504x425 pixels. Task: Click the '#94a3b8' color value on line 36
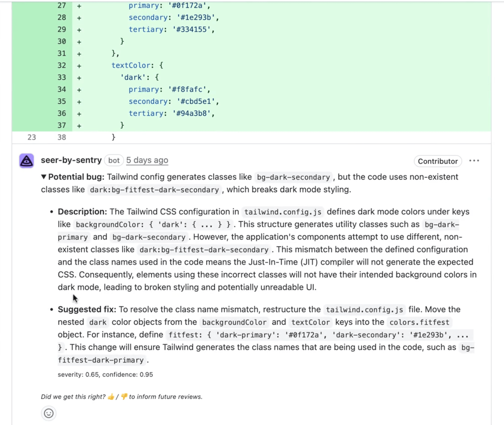tap(192, 113)
